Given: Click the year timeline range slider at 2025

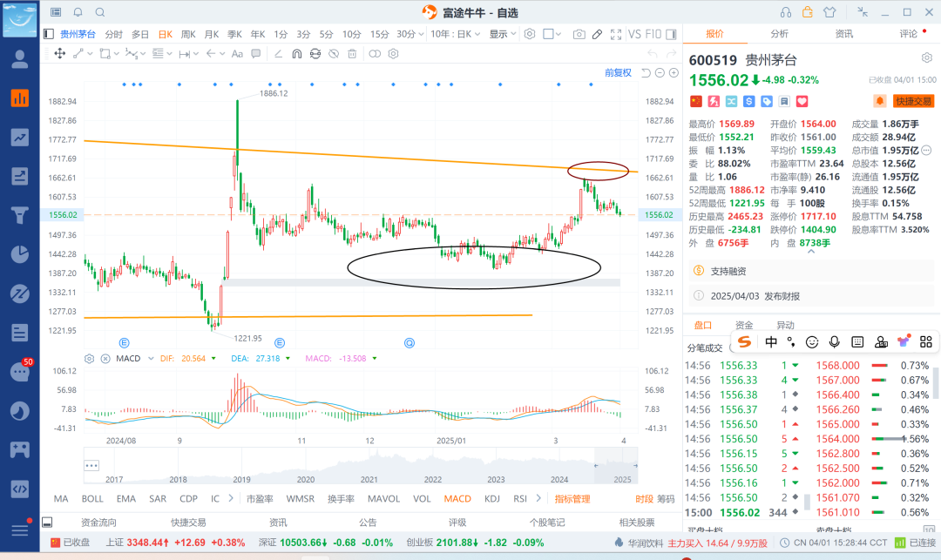Looking at the screenshot, I should 616,466.
